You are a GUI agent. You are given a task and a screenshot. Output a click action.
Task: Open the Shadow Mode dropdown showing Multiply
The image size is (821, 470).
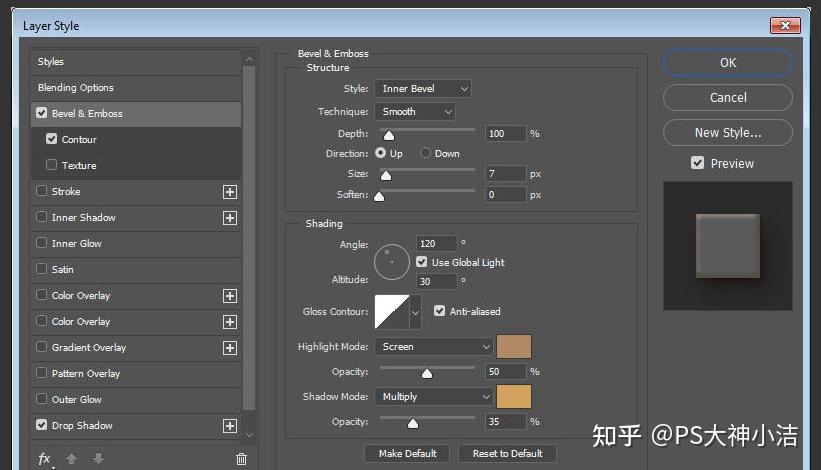(434, 397)
